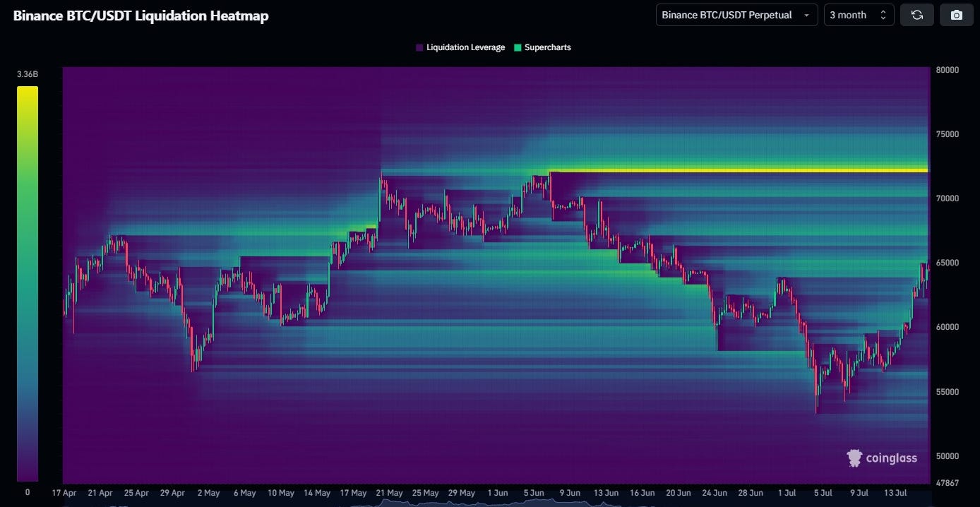Viewport: 980px width, 507px height.
Task: Click the 55000 price axis label
Action: pos(948,392)
